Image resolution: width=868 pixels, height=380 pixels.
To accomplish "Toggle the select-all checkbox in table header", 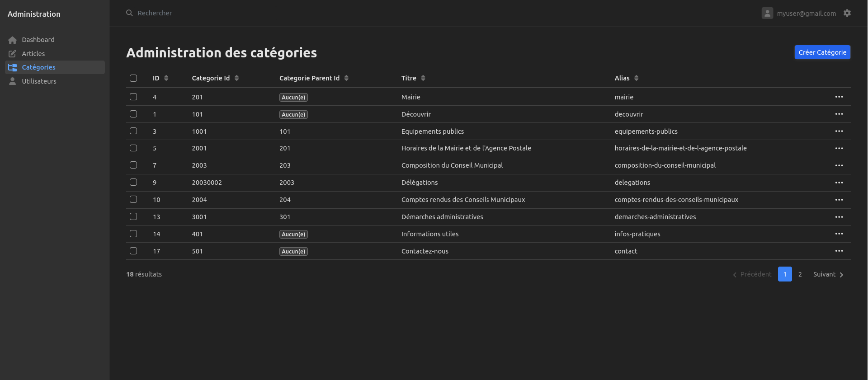I will [133, 78].
